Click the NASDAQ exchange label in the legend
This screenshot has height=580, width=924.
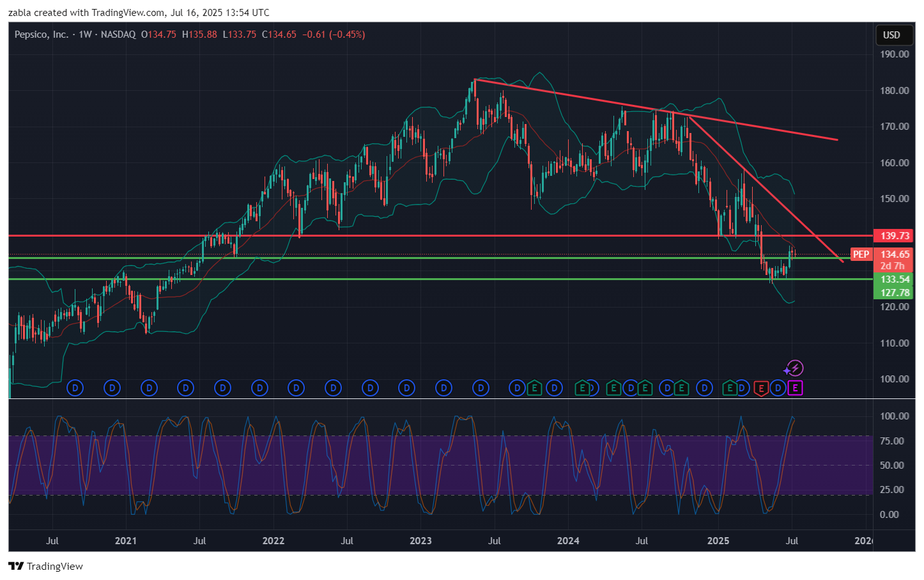pyautogui.click(x=118, y=35)
